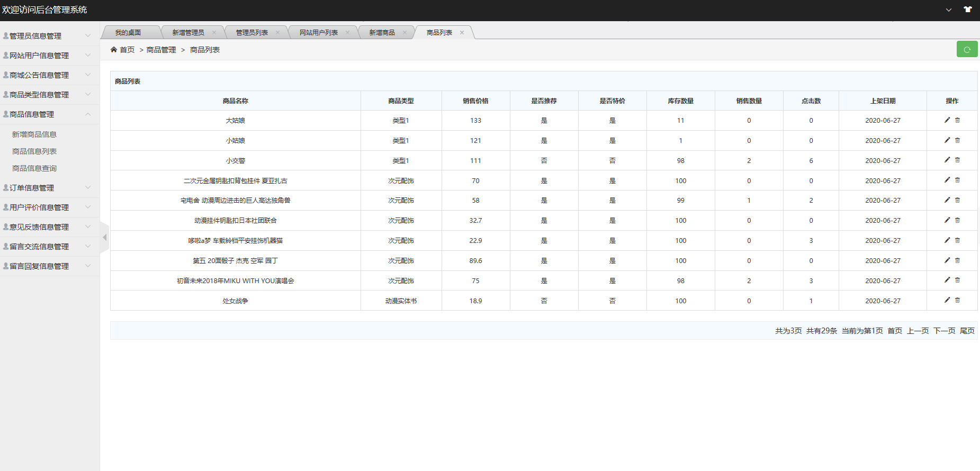Close the 新增商品 tab
The height and width of the screenshot is (471, 980).
click(404, 32)
